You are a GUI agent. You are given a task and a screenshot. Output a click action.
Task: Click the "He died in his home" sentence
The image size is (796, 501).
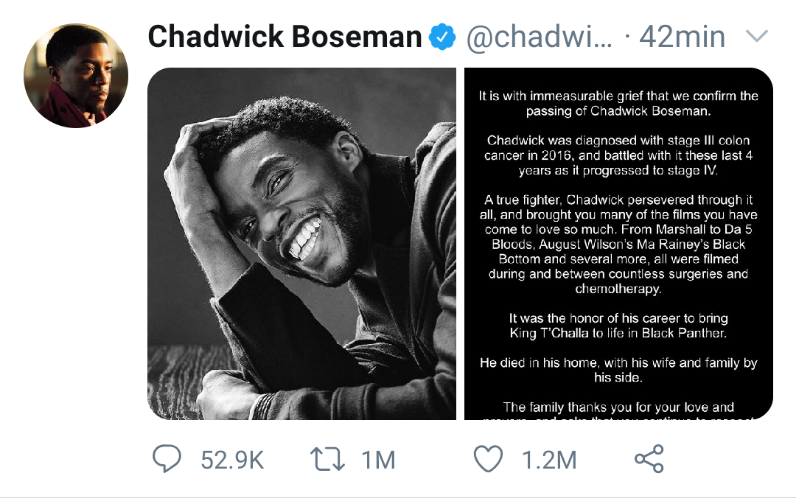pos(618,371)
